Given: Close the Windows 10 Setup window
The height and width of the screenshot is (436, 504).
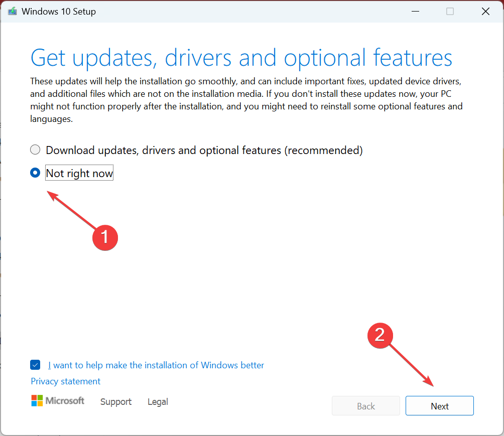Looking at the screenshot, I should click(x=485, y=11).
